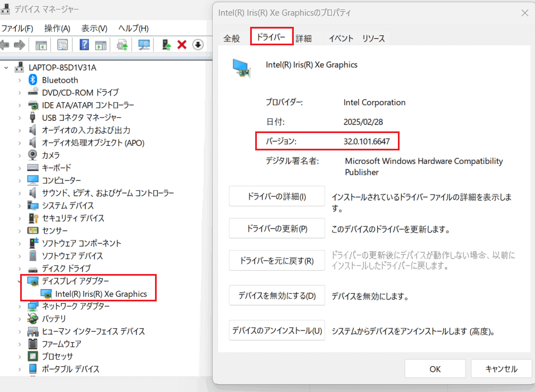The height and width of the screenshot is (392, 535).
Task: Open the ファイル(F) menu
Action: pyautogui.click(x=17, y=29)
